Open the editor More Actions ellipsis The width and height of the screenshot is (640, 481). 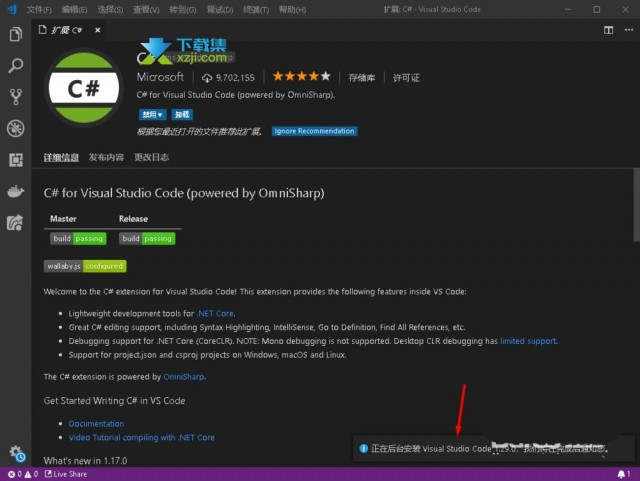(x=629, y=30)
